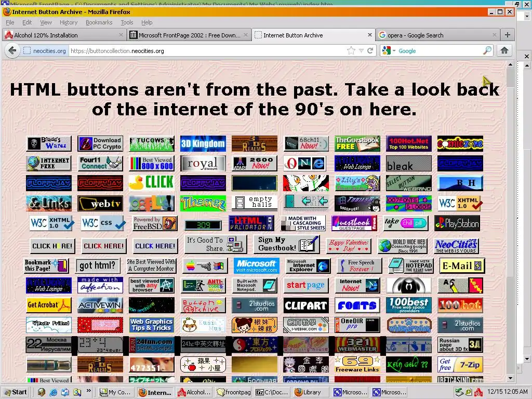Open the View menu
This screenshot has width=532, height=399.
coord(46,22)
